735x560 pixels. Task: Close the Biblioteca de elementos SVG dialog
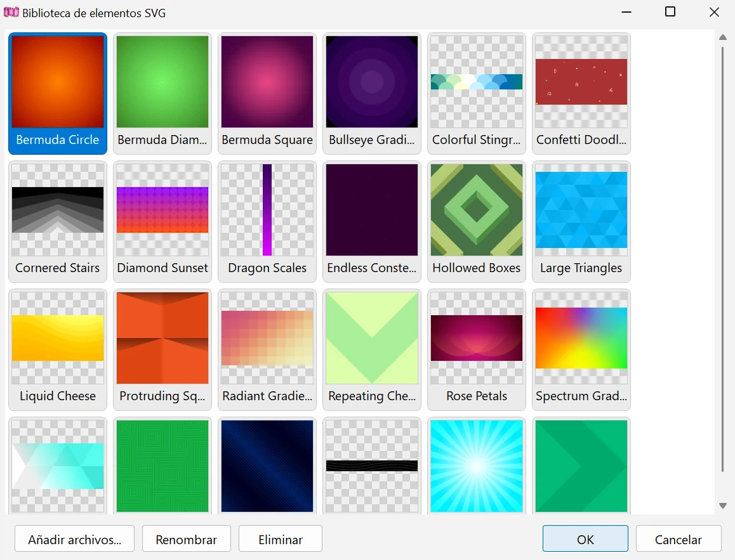714,11
